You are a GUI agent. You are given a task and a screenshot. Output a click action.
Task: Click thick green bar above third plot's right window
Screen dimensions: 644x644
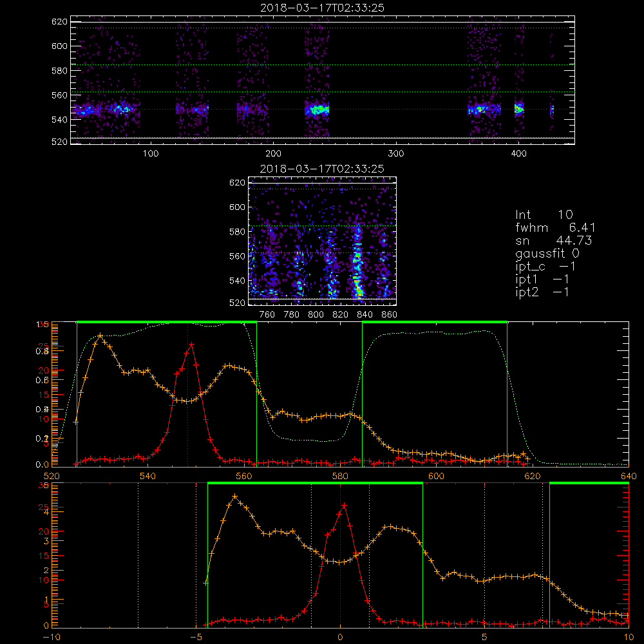tap(435, 323)
